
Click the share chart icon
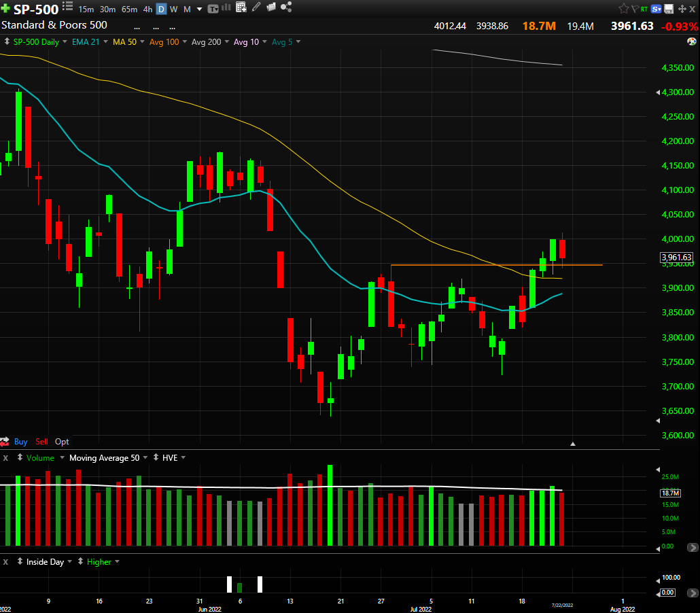click(286, 7)
